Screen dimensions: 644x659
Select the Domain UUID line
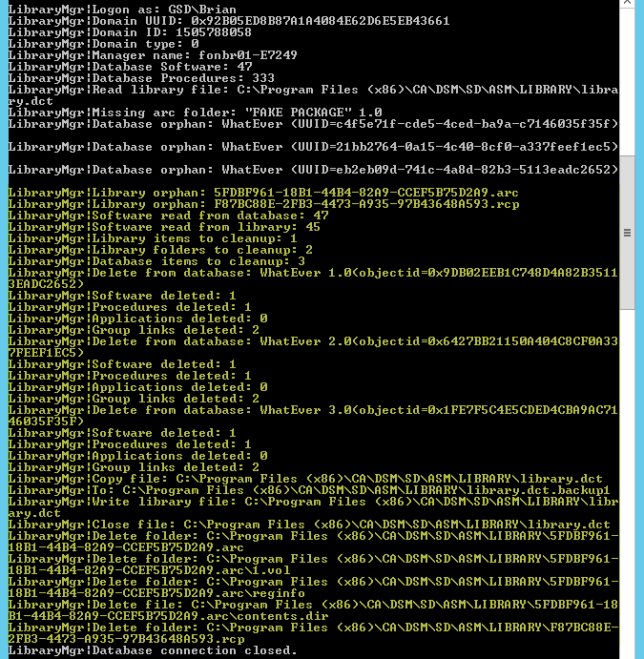coord(229,21)
